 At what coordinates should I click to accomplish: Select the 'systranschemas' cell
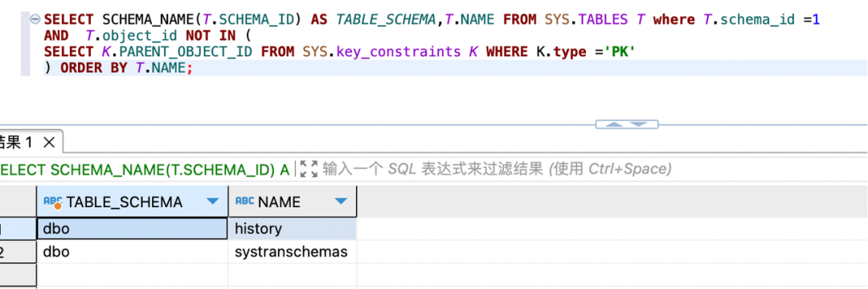[x=293, y=252]
